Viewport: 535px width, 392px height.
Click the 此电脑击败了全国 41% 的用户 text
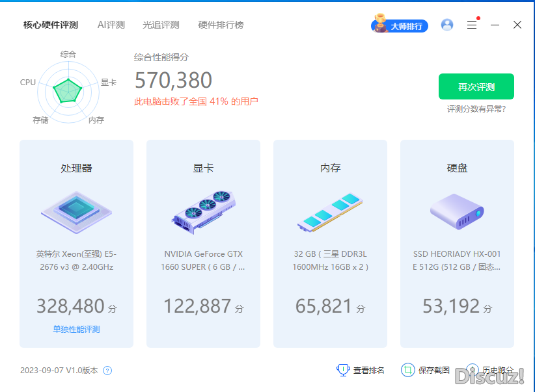[196, 101]
